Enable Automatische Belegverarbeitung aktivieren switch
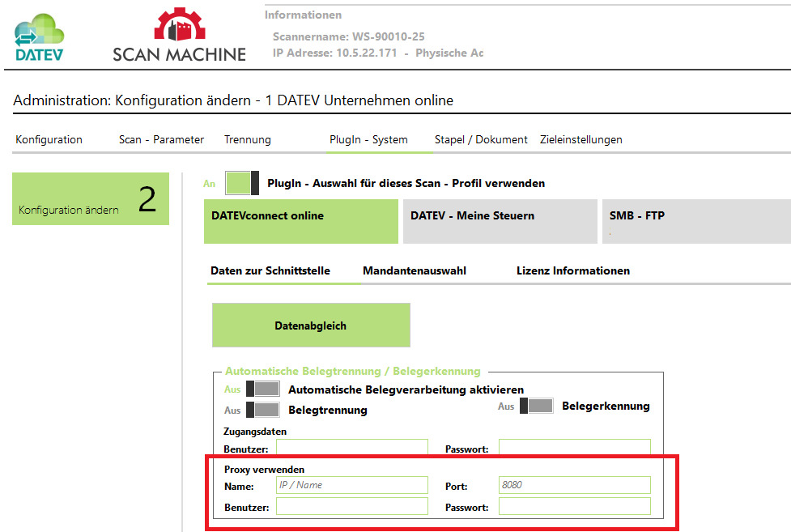 pyautogui.click(x=263, y=389)
